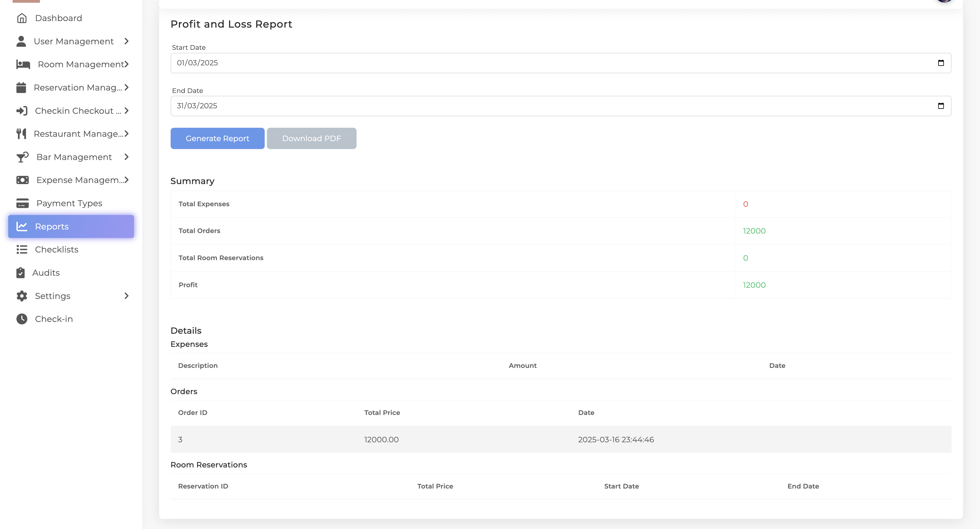Open the Start Date calendar picker

pyautogui.click(x=941, y=62)
